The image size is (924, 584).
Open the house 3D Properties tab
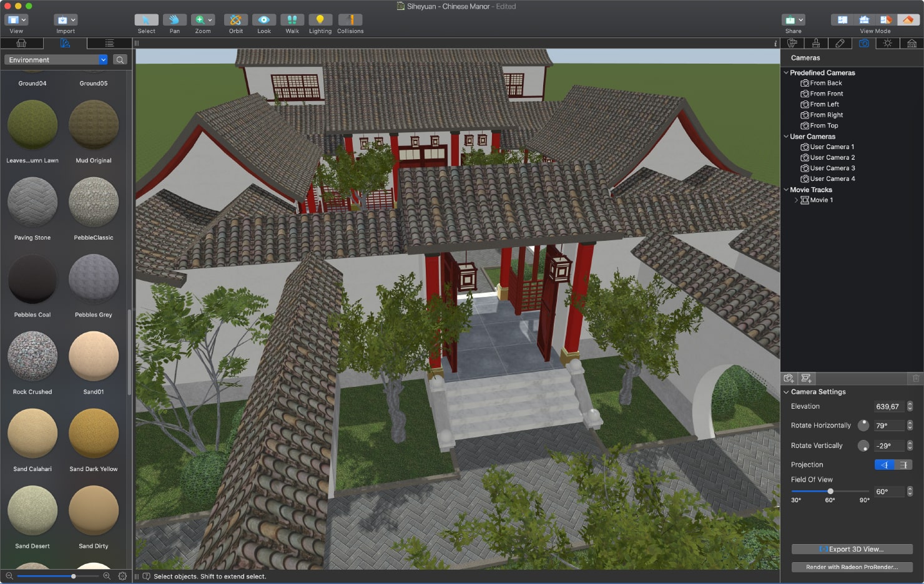point(912,43)
